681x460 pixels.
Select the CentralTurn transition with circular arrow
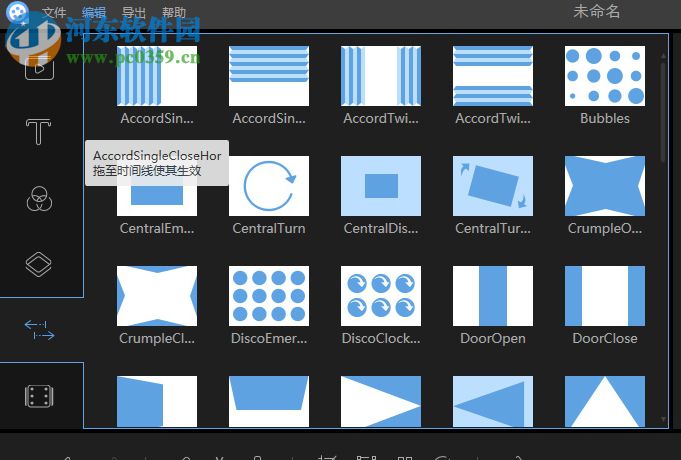click(269, 186)
